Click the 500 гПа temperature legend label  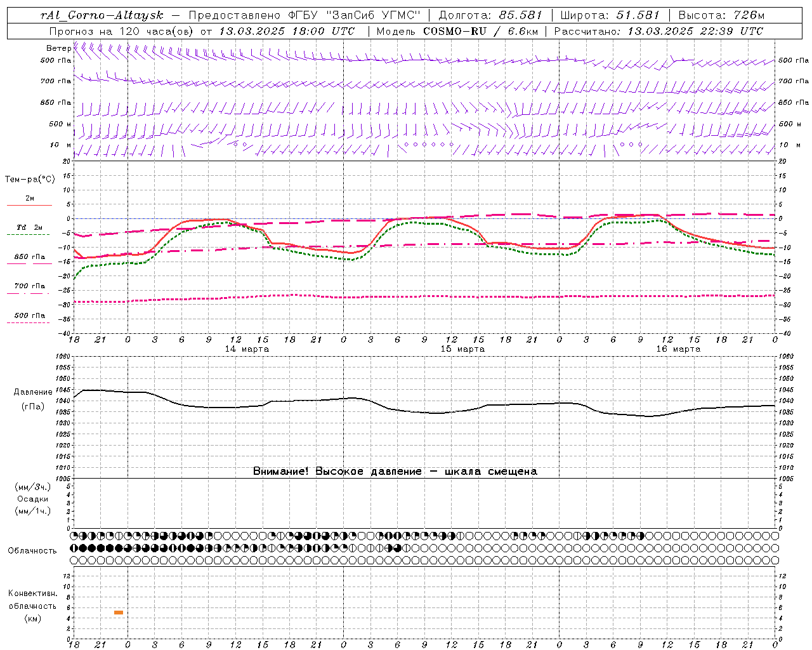(x=29, y=315)
